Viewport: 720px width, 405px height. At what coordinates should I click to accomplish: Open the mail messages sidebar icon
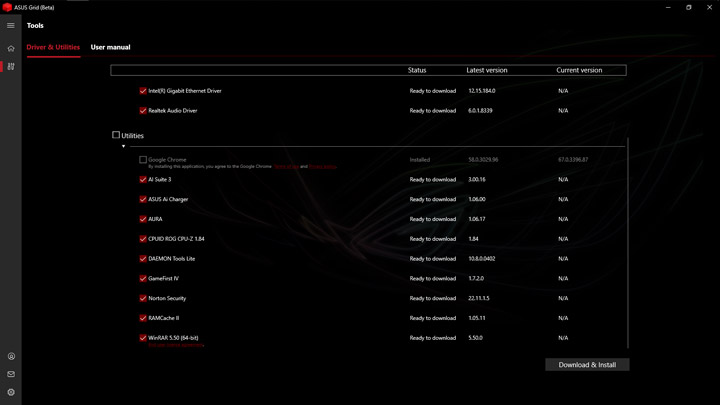click(11, 374)
